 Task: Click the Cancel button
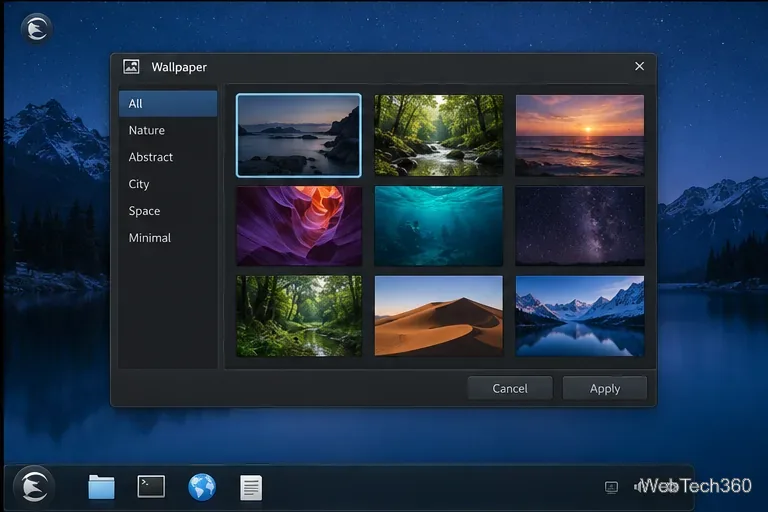click(x=510, y=389)
